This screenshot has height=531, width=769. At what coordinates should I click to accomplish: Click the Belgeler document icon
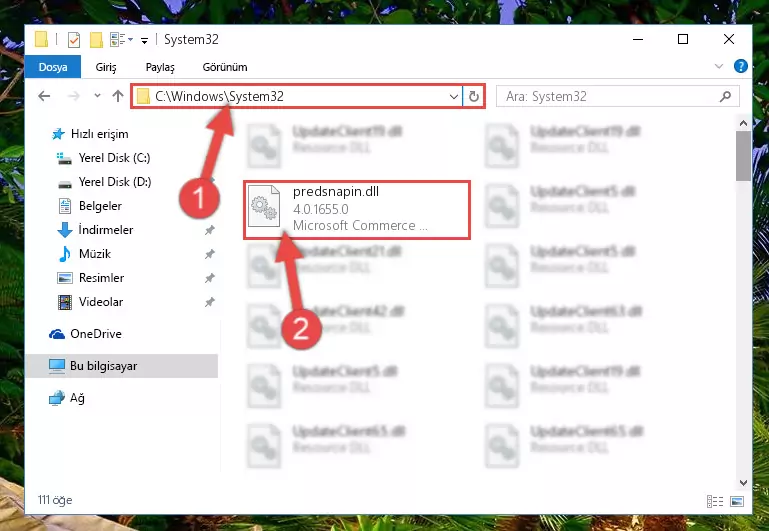coord(65,206)
